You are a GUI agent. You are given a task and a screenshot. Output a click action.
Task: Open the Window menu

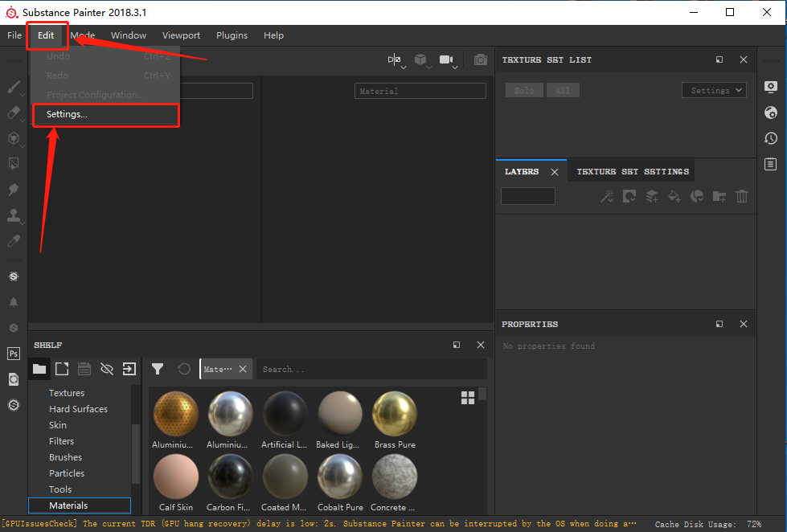(129, 35)
